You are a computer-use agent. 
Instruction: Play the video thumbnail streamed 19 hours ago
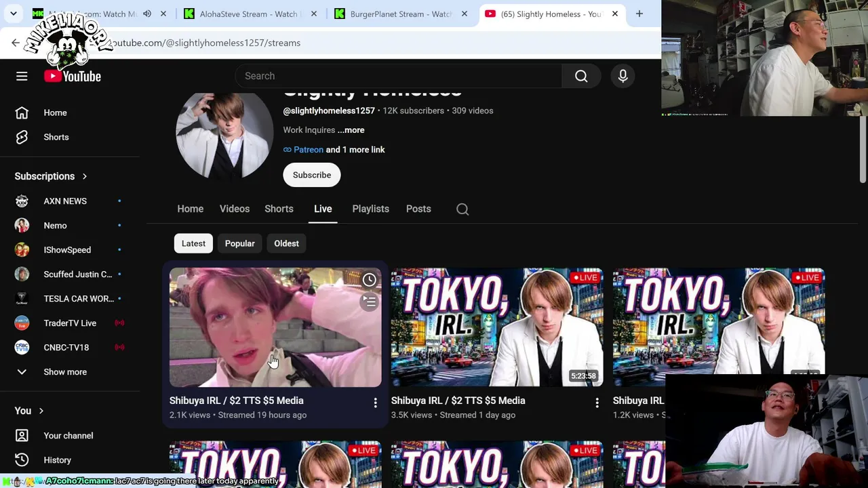(x=275, y=327)
